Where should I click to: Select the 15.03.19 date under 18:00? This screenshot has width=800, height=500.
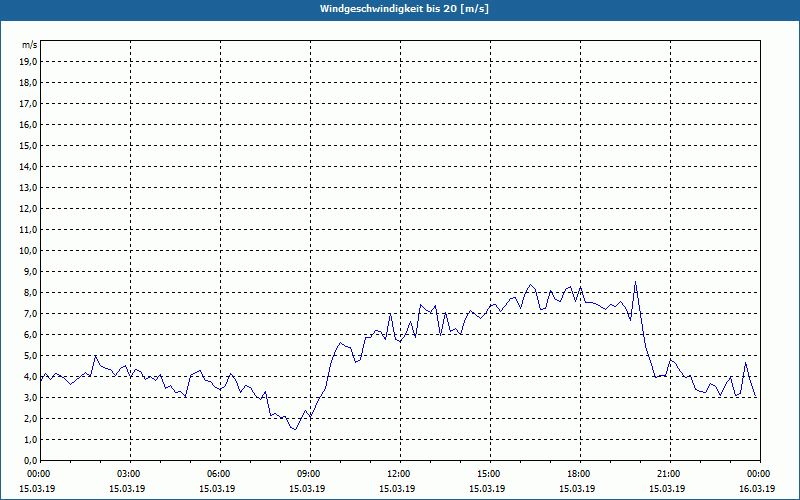(577, 488)
